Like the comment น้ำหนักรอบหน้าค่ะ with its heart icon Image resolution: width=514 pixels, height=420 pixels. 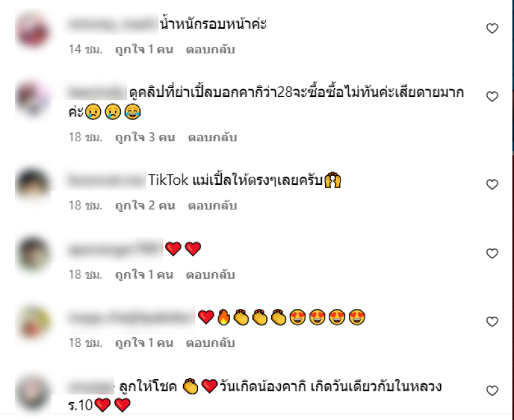click(492, 28)
